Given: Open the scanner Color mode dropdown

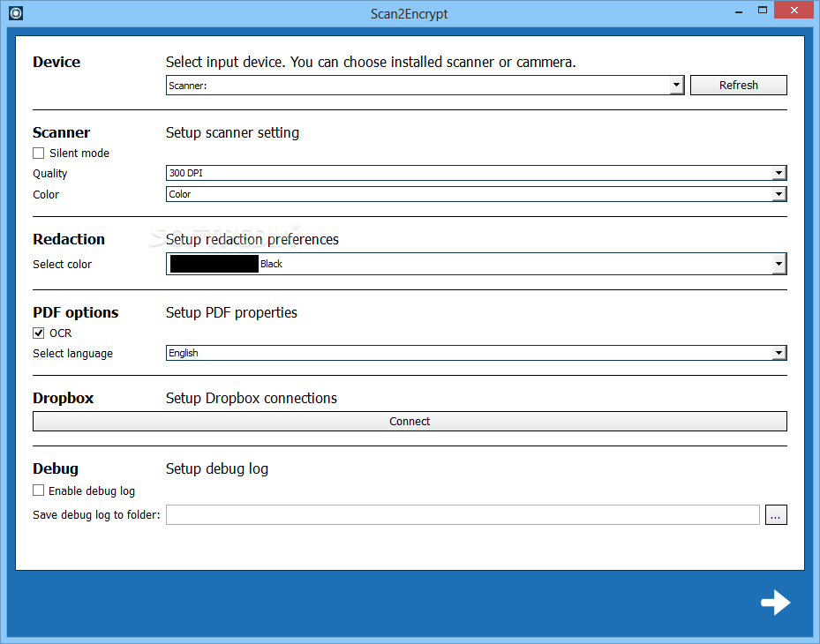Looking at the screenshot, I should [x=477, y=194].
